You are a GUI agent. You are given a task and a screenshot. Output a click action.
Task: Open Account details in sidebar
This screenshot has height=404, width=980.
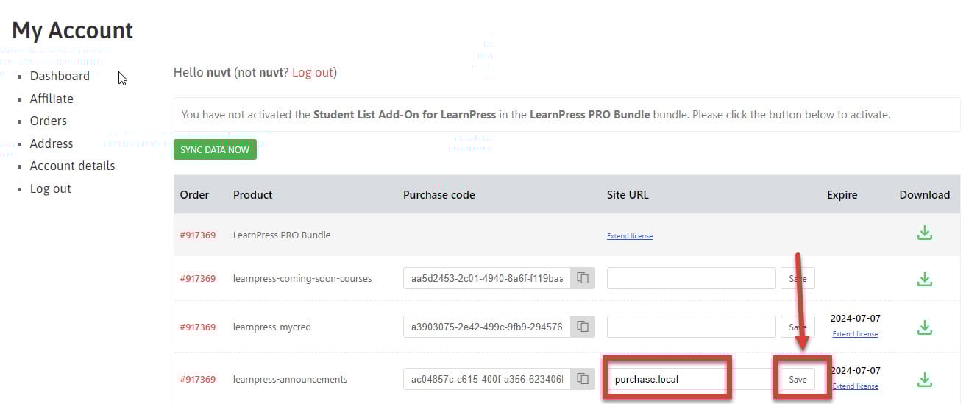pos(72,166)
